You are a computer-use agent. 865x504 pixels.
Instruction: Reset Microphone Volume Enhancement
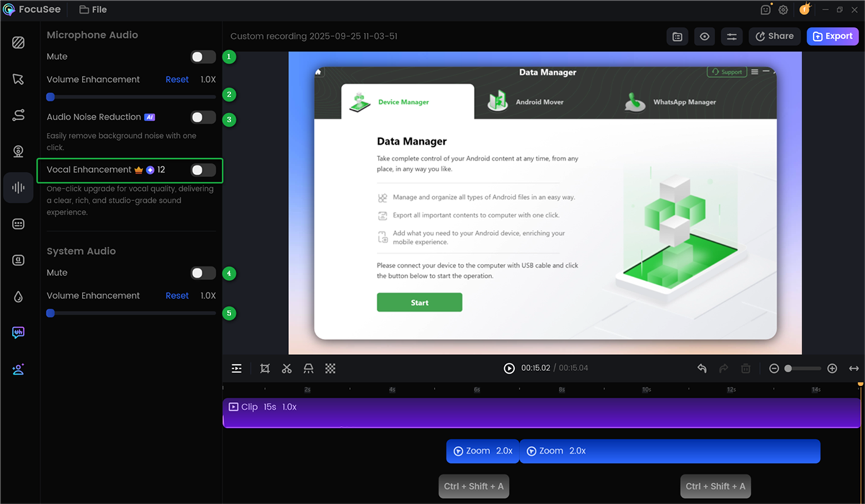pos(177,79)
